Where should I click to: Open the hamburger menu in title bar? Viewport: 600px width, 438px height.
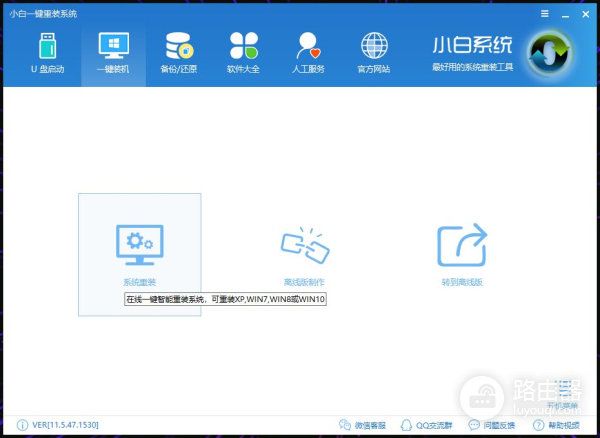click(x=545, y=14)
